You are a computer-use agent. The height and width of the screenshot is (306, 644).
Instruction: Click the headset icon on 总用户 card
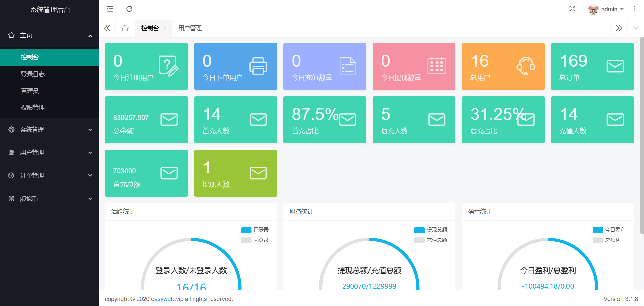coord(526,66)
